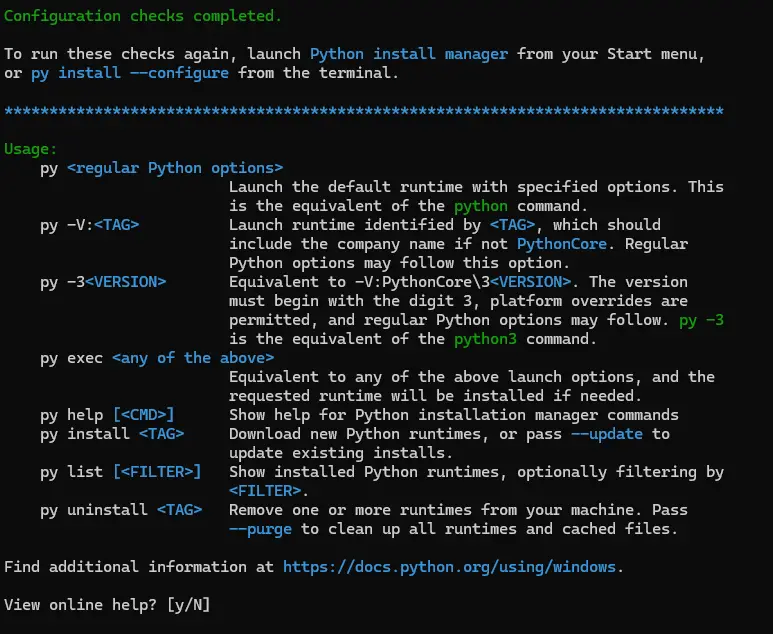
Task: Click the row of blue asterisks separator line
Action: [364, 111]
